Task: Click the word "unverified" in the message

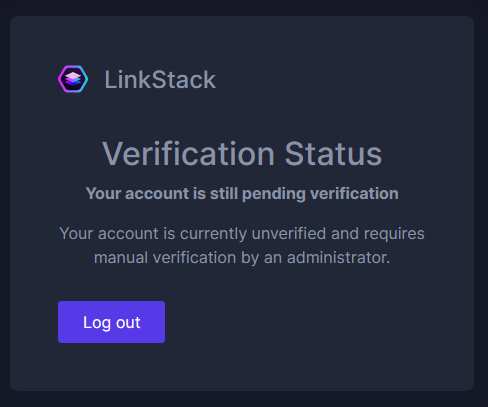Action: [x=289, y=233]
